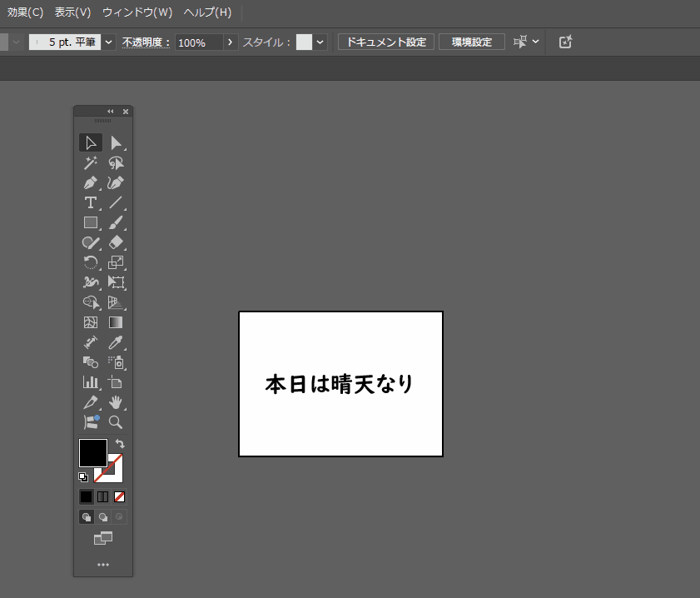The image size is (700, 598).
Task: Select the Magic Wand tool
Action: click(90, 162)
